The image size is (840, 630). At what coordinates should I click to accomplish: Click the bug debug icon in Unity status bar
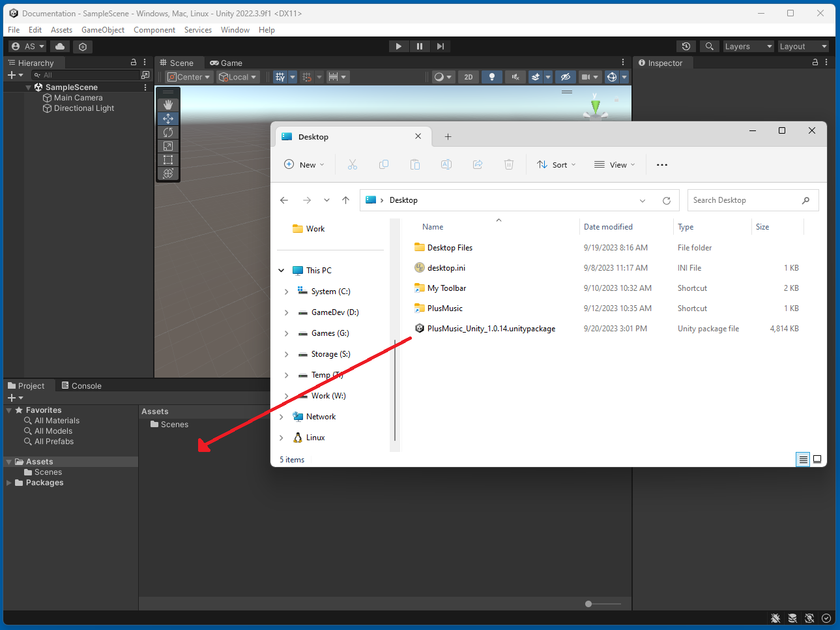(x=775, y=618)
